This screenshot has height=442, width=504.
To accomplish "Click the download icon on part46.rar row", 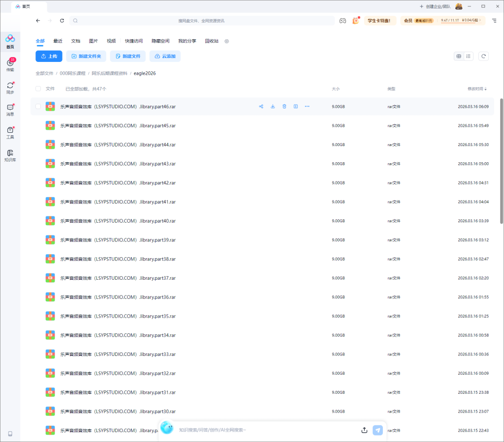I will tap(273, 106).
